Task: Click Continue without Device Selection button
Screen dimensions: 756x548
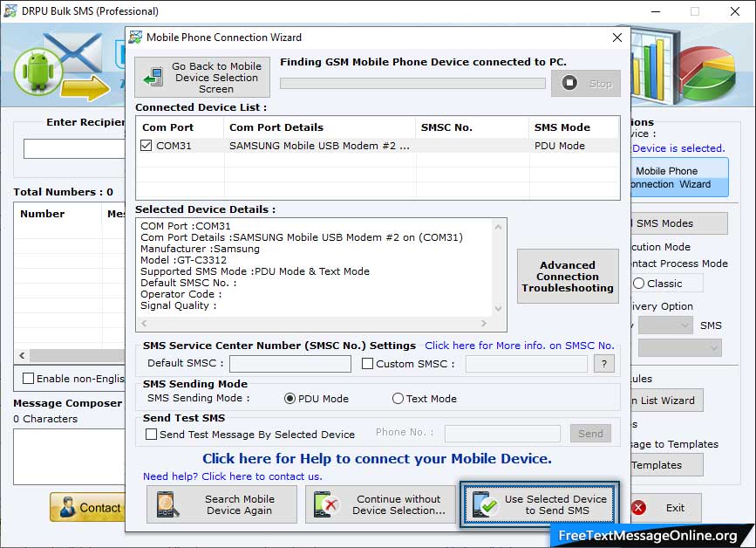Action: click(380, 504)
